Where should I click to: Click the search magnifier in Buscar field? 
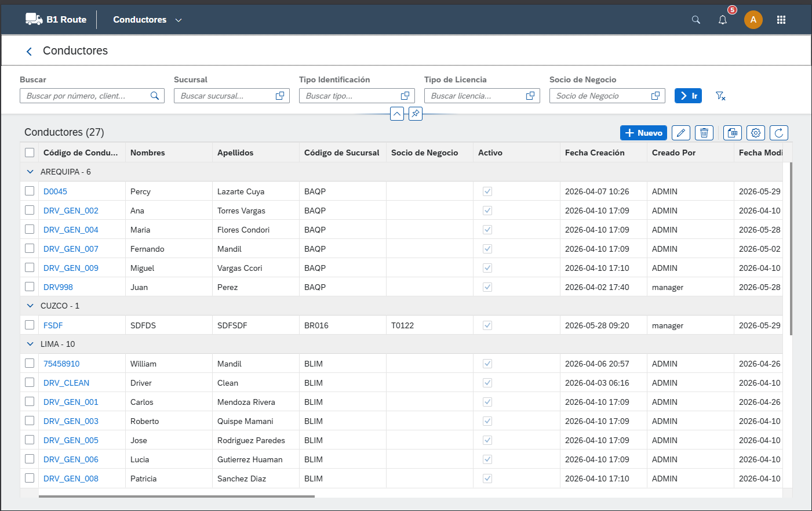pyautogui.click(x=155, y=96)
